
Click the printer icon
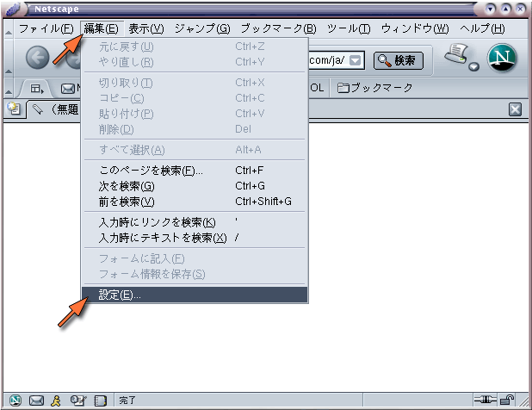(x=456, y=54)
